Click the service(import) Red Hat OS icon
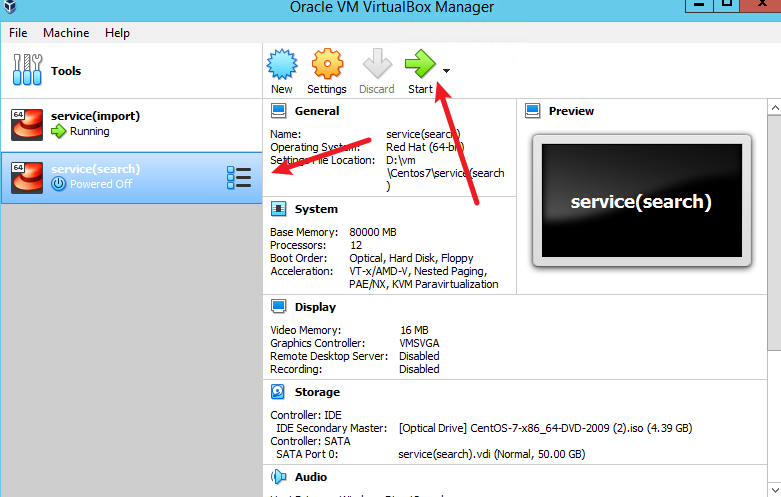781x497 pixels. (x=27, y=124)
